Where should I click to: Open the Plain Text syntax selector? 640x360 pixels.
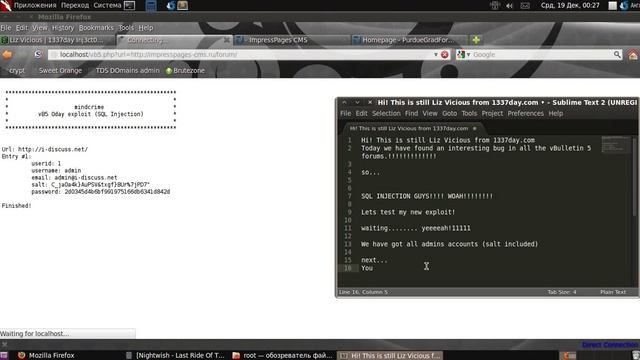[613, 292]
